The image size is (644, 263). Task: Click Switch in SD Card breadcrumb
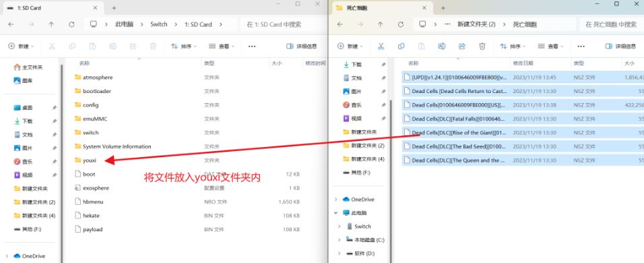click(159, 24)
